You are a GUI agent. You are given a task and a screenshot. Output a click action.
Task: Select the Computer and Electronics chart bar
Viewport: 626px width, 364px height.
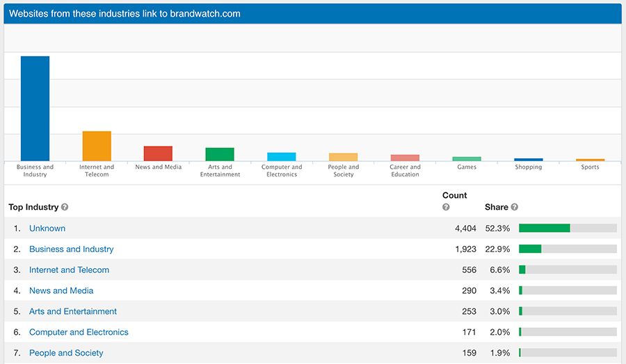point(282,157)
